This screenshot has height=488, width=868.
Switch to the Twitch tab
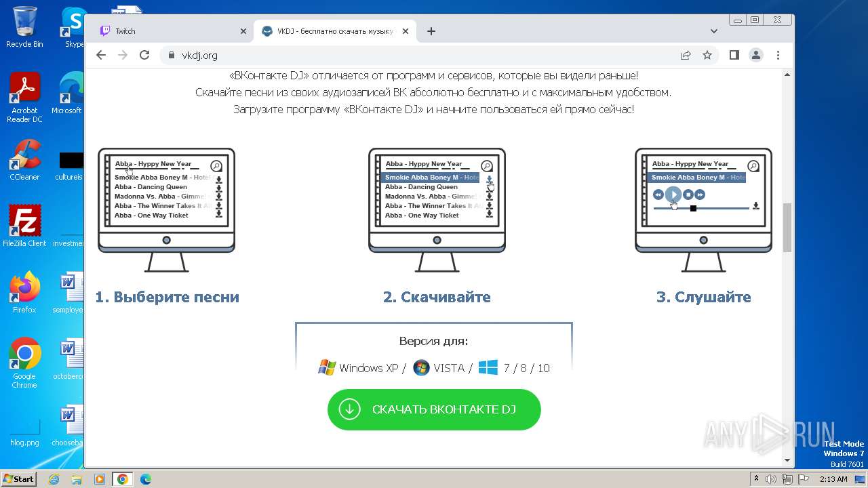coord(172,31)
